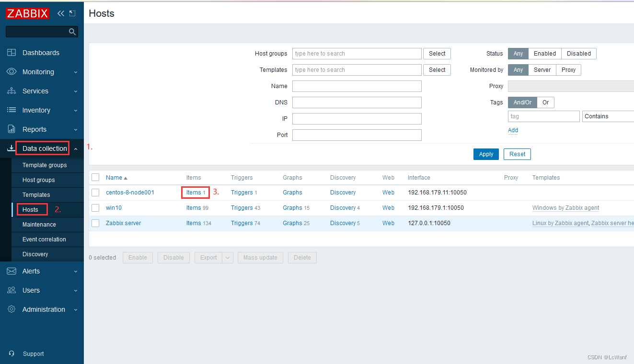Image resolution: width=634 pixels, height=364 pixels.
Task: Focus the Host groups search field
Action: click(357, 54)
